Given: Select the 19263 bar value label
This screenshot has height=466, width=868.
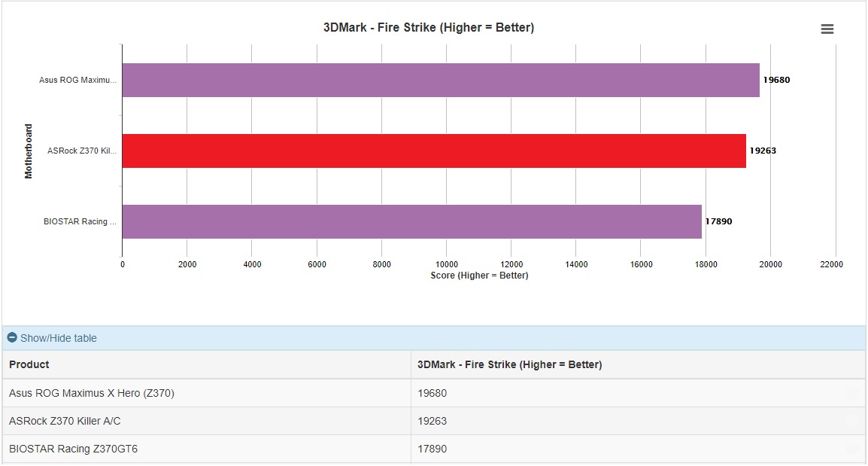Looking at the screenshot, I should [763, 151].
